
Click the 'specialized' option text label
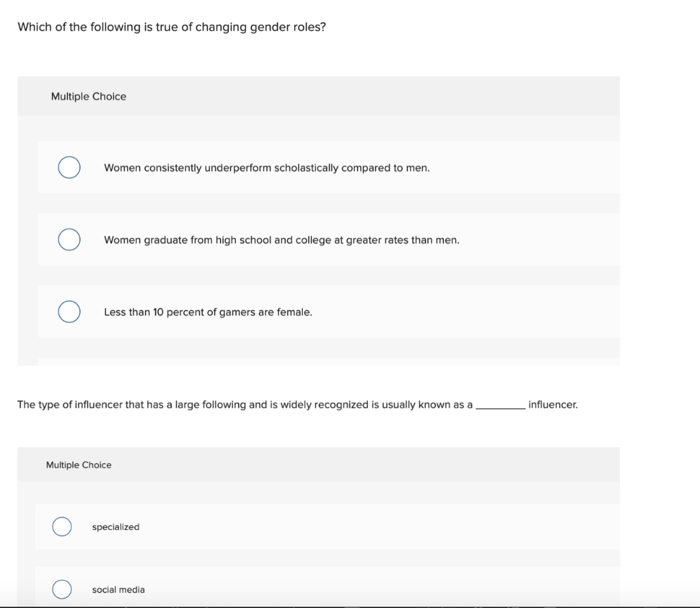click(x=116, y=527)
